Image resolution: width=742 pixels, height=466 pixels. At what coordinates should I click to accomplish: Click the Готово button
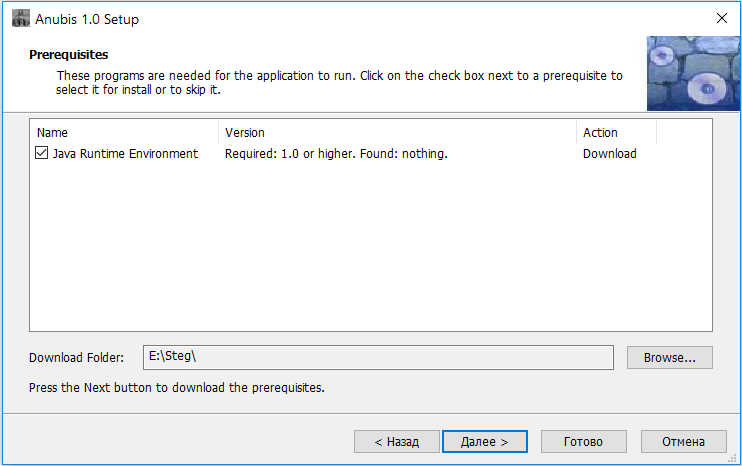pyautogui.click(x=583, y=441)
